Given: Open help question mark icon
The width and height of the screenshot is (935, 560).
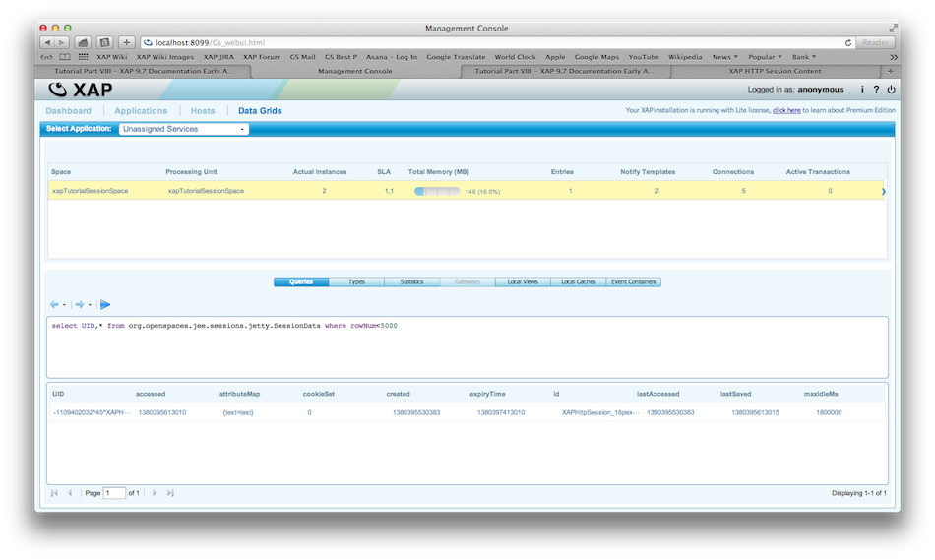Looking at the screenshot, I should pos(876,90).
